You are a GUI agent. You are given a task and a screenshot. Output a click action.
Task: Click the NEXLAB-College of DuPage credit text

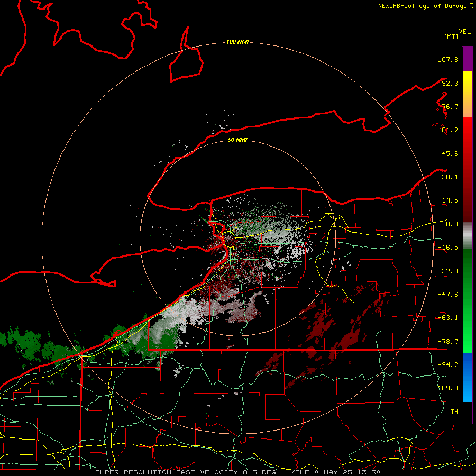pyautogui.click(x=426, y=6)
